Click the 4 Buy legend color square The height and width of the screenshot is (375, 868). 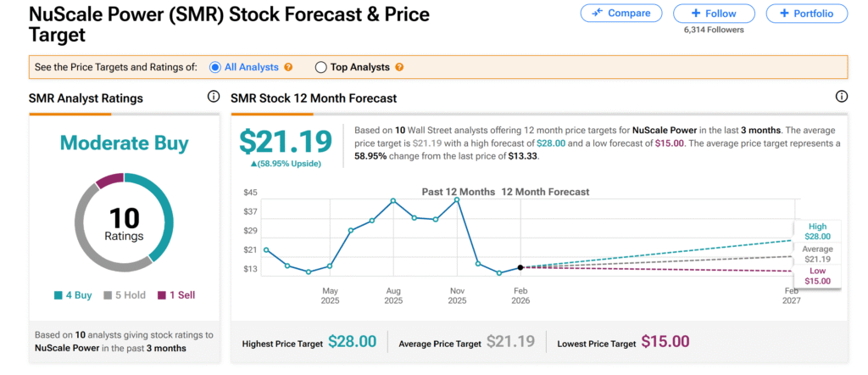click(x=58, y=295)
